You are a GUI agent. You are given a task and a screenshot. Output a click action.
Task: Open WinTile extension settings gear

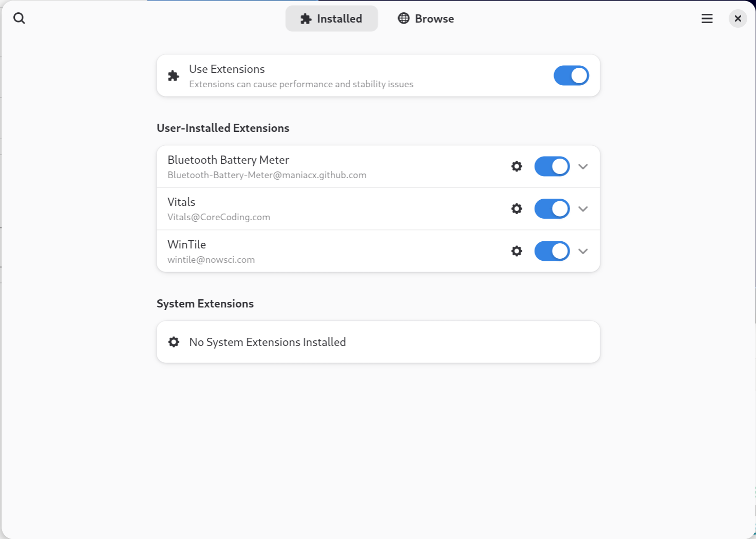(x=517, y=251)
